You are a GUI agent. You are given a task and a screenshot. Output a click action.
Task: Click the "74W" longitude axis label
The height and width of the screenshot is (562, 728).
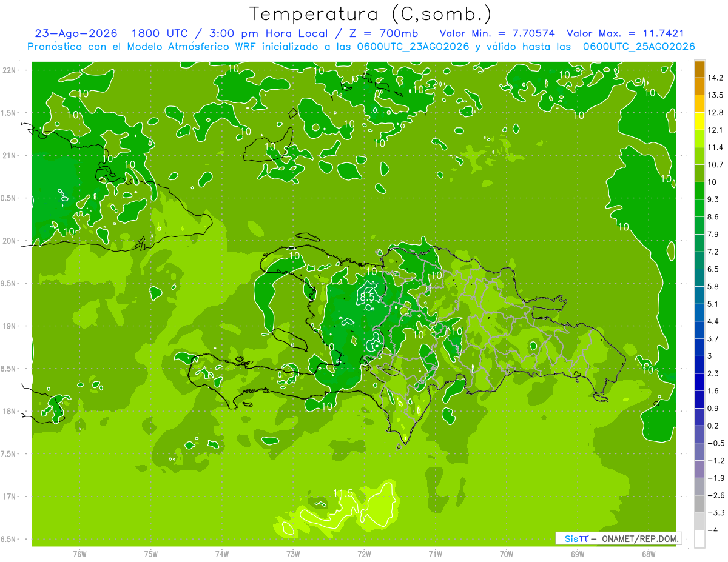(x=222, y=554)
